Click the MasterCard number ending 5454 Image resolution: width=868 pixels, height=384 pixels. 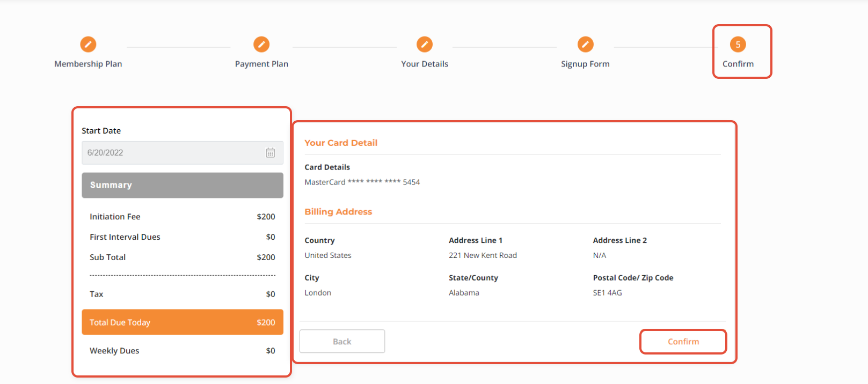click(362, 182)
